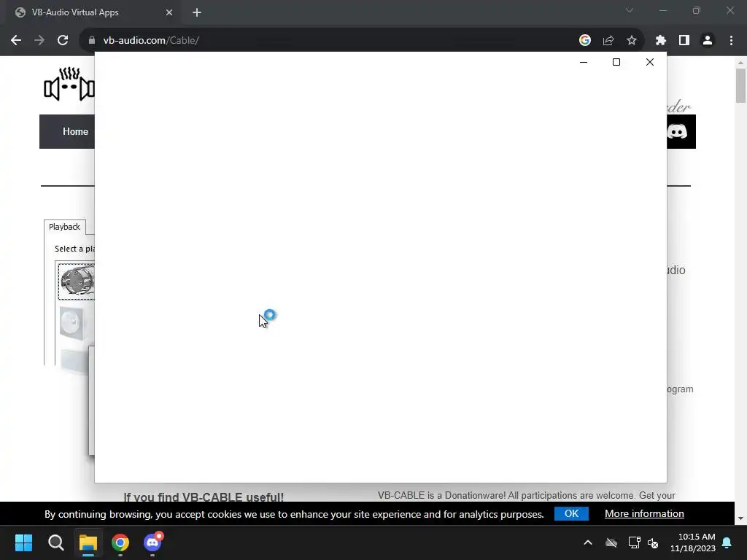The height and width of the screenshot is (560, 747).
Task: Maximize the blank popup window
Action: [x=616, y=63]
